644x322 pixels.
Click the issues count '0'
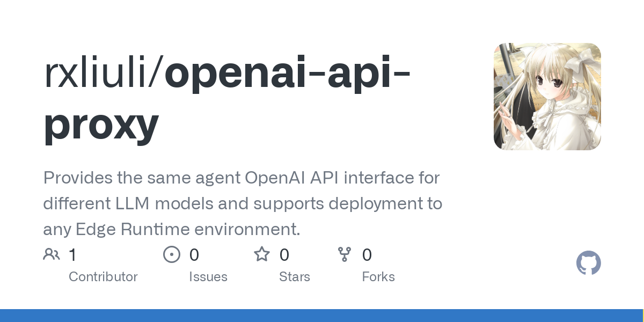[x=194, y=255]
